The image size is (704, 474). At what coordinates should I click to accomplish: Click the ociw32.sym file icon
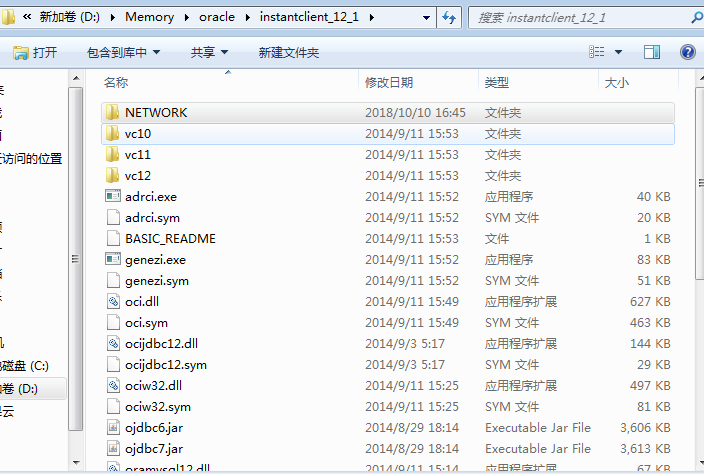113,407
